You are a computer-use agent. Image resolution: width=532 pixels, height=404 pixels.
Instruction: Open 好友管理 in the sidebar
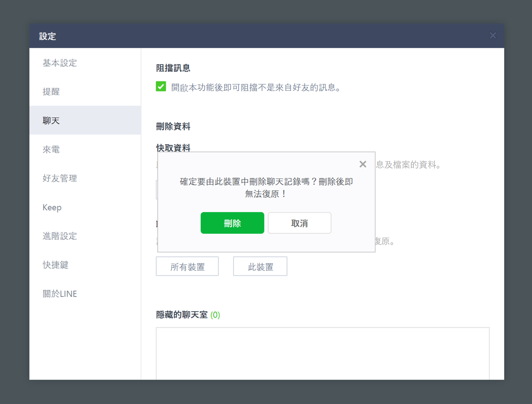(x=85, y=178)
